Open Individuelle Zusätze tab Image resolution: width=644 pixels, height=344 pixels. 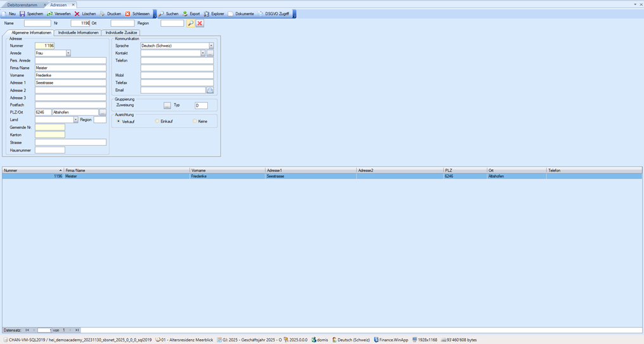tap(121, 32)
